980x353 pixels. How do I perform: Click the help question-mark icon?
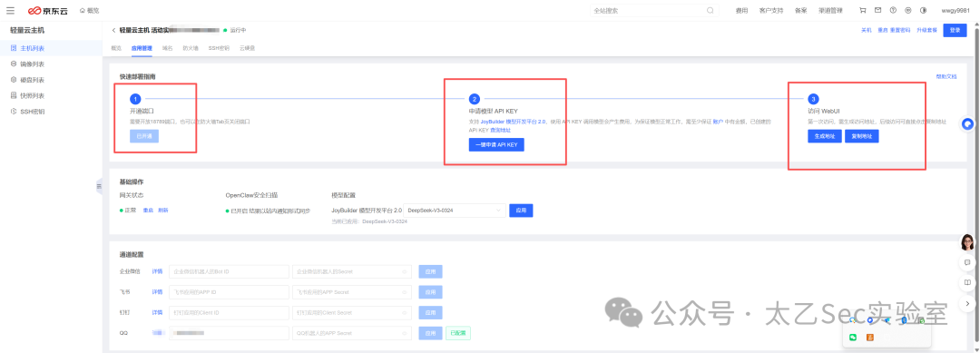point(893,11)
